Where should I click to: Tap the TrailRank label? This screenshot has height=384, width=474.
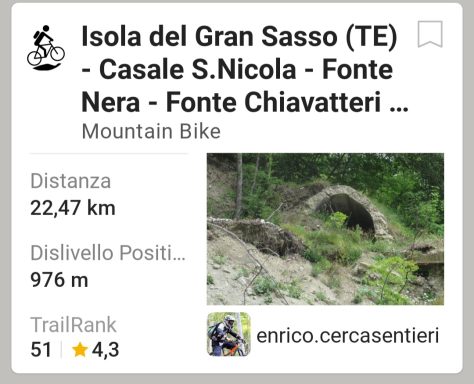tap(73, 325)
